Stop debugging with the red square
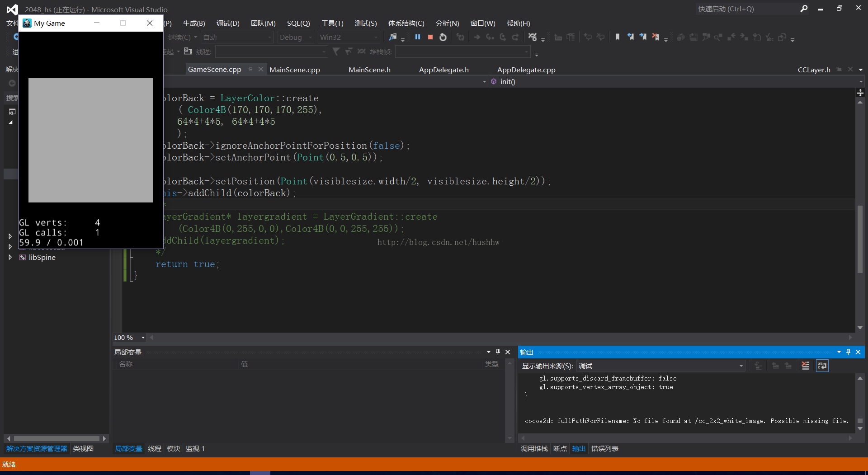Image resolution: width=868 pixels, height=475 pixels. 430,37
